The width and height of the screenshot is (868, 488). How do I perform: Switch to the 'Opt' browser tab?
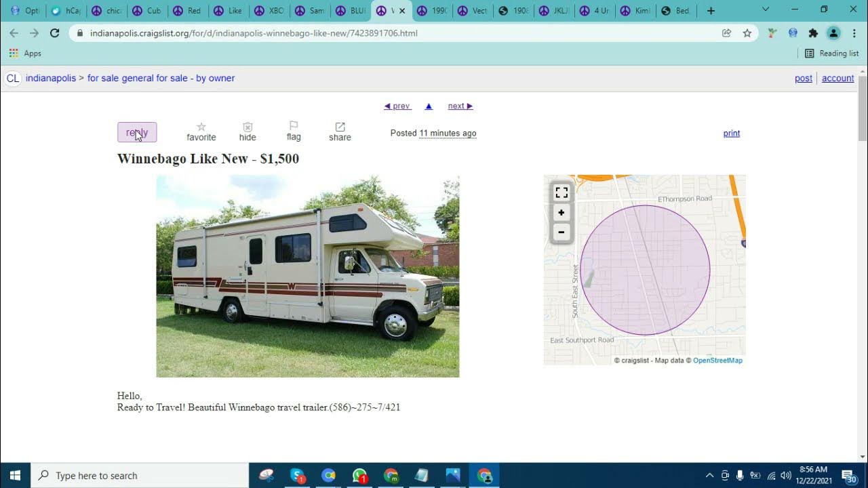24,11
